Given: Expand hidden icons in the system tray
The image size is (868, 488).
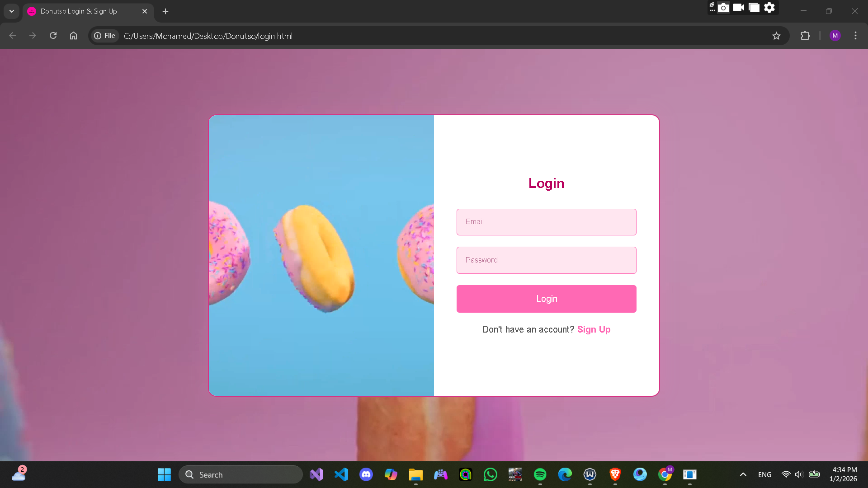Looking at the screenshot, I should point(743,474).
